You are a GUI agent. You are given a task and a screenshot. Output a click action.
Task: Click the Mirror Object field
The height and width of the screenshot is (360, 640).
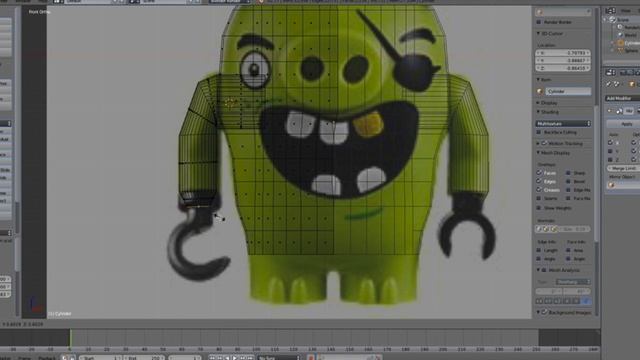coord(624,185)
